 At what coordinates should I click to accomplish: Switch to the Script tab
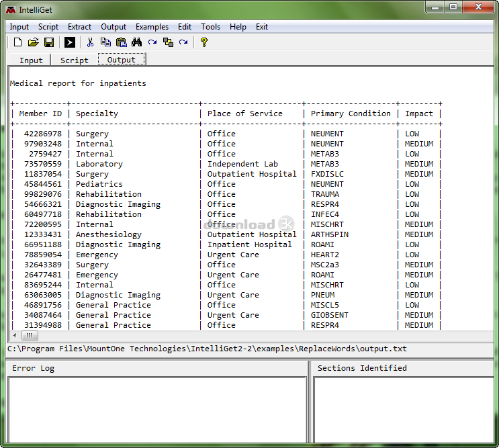coord(74,60)
